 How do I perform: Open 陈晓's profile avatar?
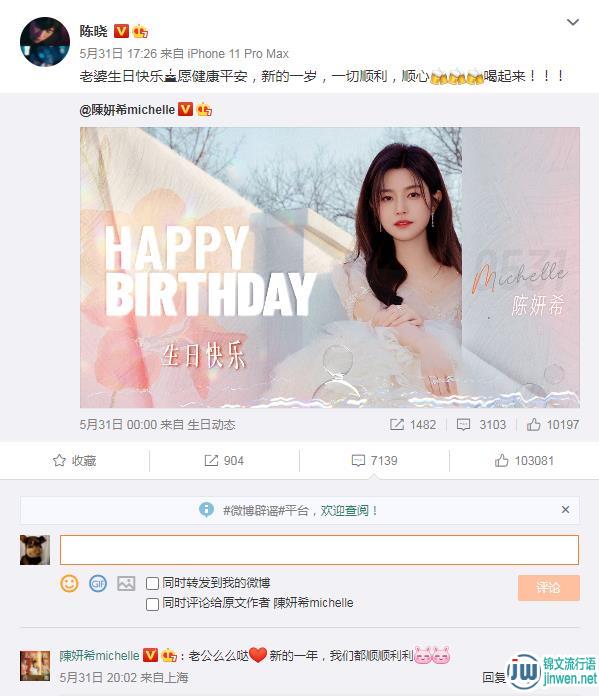[x=45, y=42]
